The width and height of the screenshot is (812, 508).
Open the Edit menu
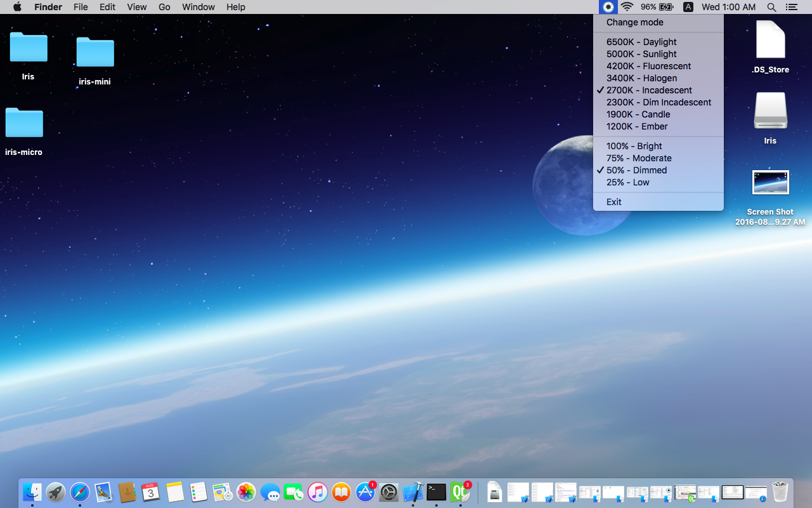[107, 7]
